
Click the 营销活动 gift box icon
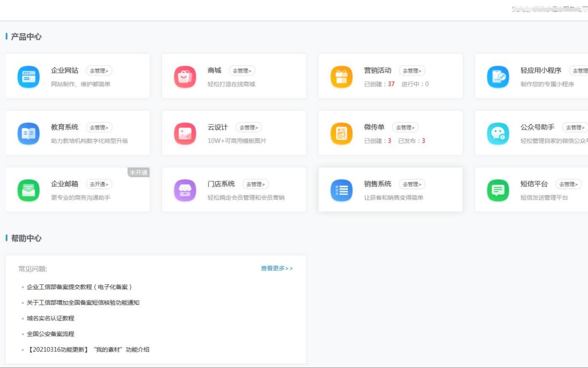tap(341, 77)
